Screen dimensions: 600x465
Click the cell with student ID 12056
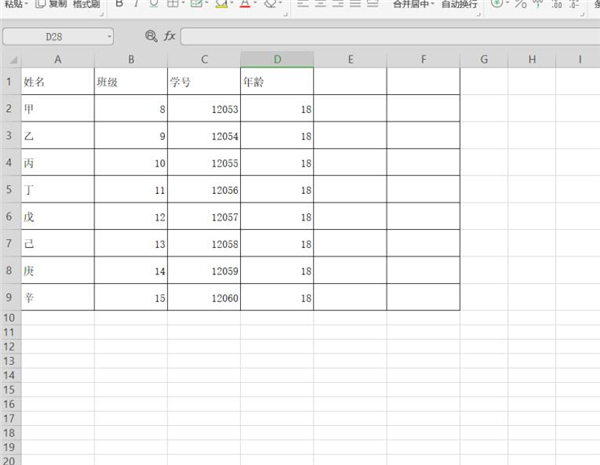(204, 189)
